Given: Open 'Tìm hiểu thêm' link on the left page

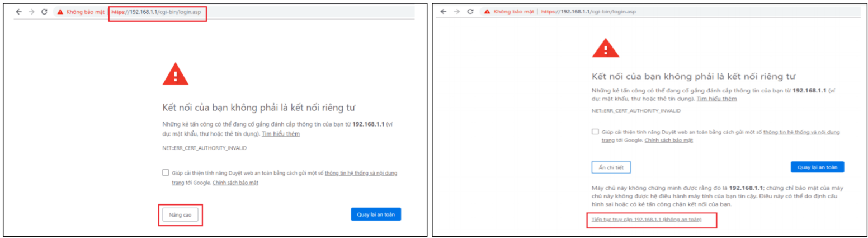Looking at the screenshot, I should (281, 134).
